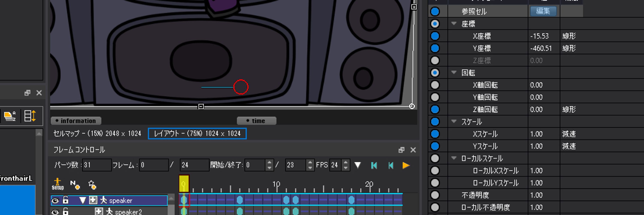Click the Setup mode icon
Image resolution: width=644 pixels, height=215 pixels.
click(x=58, y=184)
